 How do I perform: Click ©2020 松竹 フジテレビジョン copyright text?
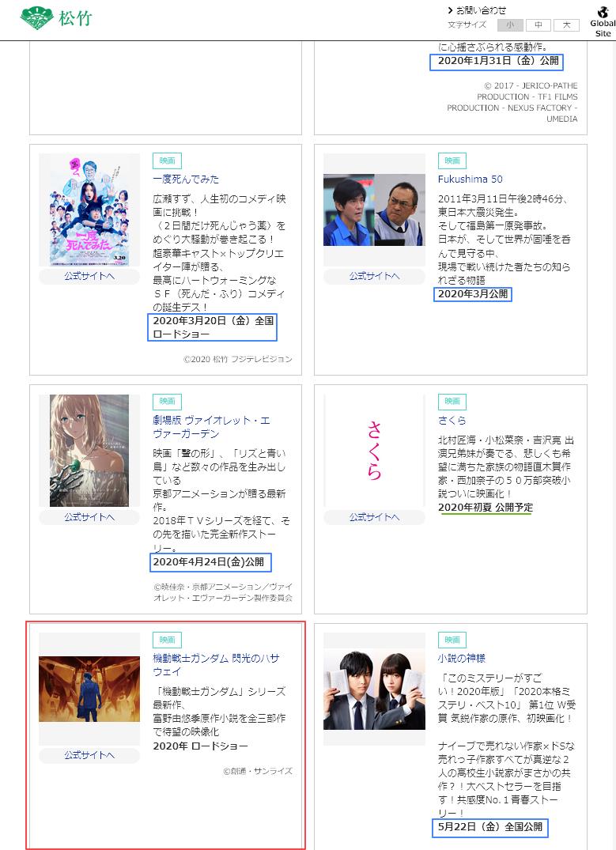(237, 359)
